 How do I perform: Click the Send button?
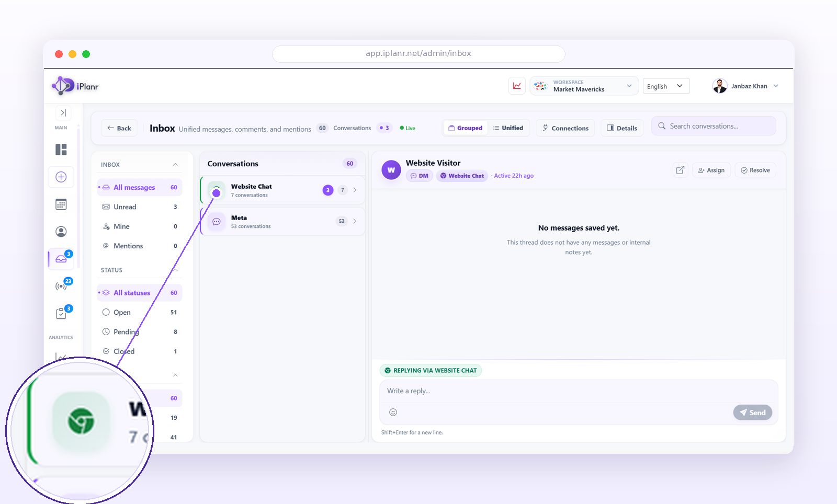[x=753, y=413]
